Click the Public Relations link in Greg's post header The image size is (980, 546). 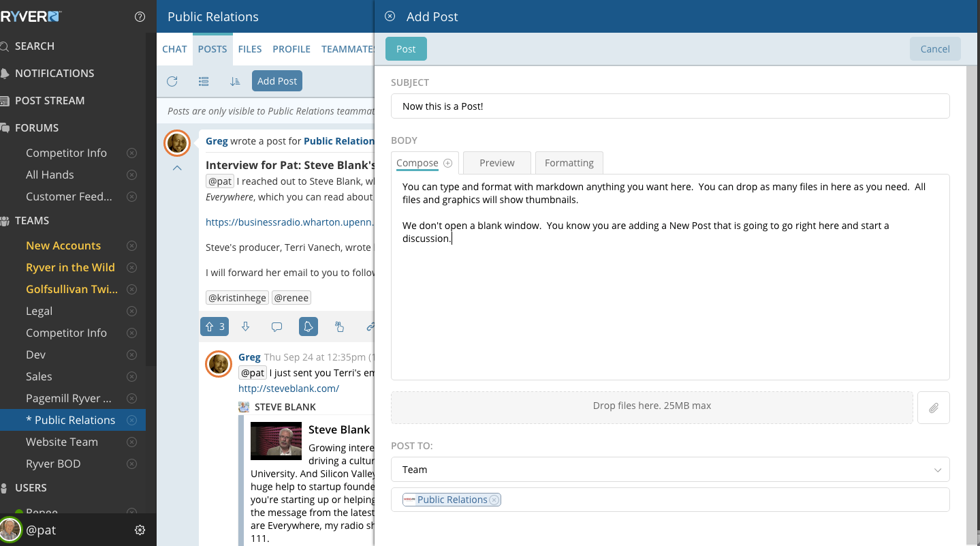pos(339,141)
